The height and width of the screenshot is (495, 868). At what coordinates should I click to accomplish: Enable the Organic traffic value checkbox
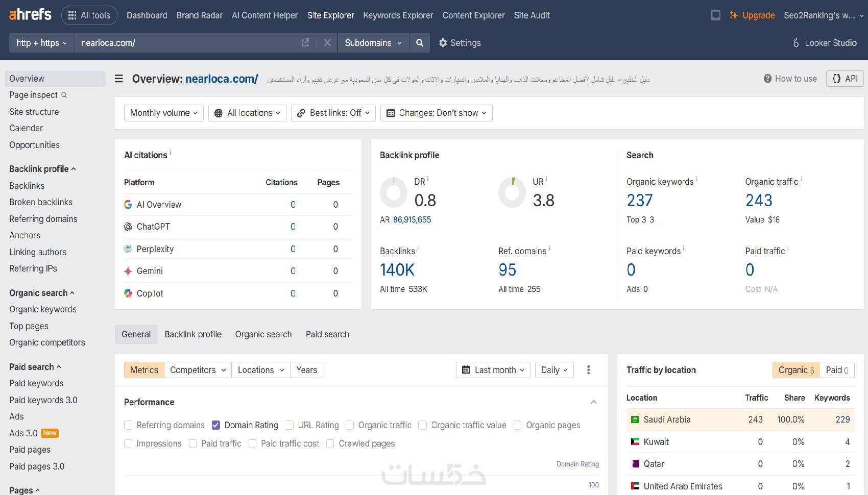[x=423, y=425]
